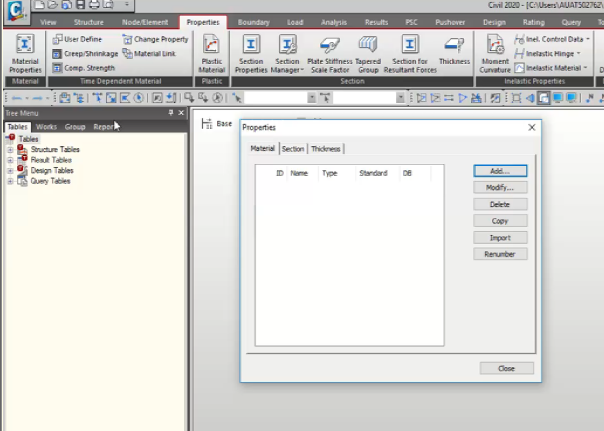
Task: Click the Name column header
Action: [x=299, y=173]
